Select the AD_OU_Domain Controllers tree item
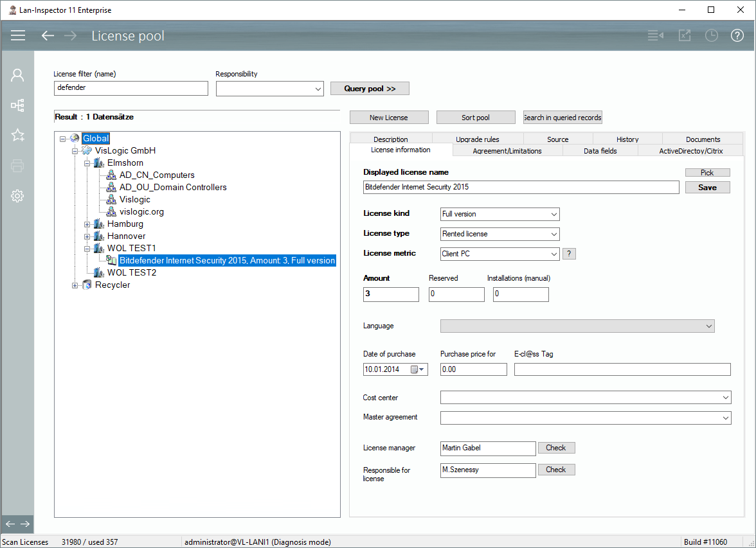Image resolution: width=756 pixels, height=548 pixels. pyautogui.click(x=173, y=187)
